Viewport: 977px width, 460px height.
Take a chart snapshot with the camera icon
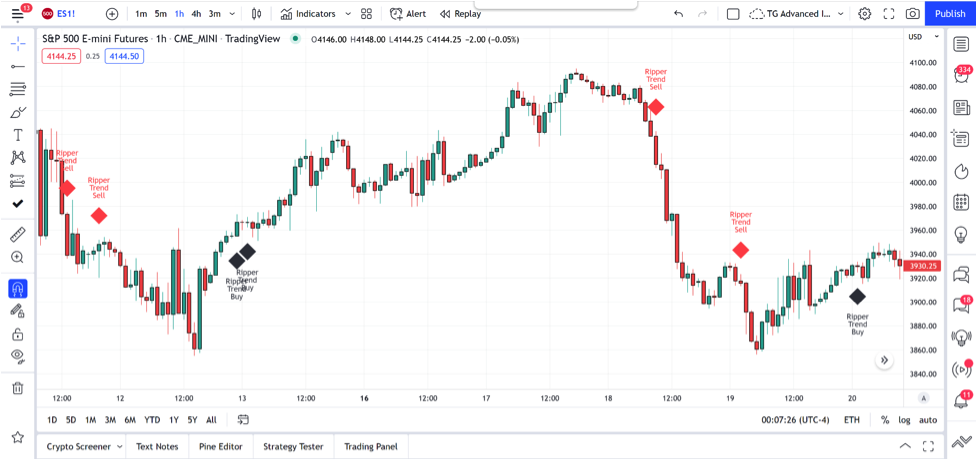coord(912,14)
